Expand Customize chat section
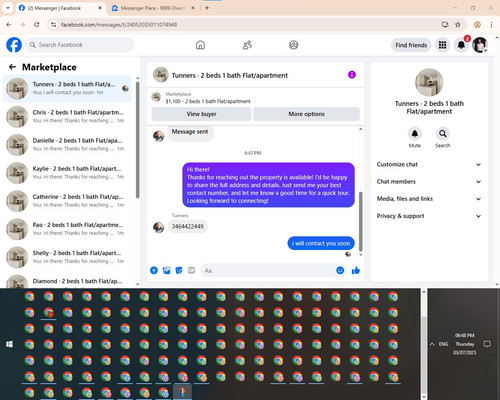This screenshot has height=400, width=500. [429, 164]
